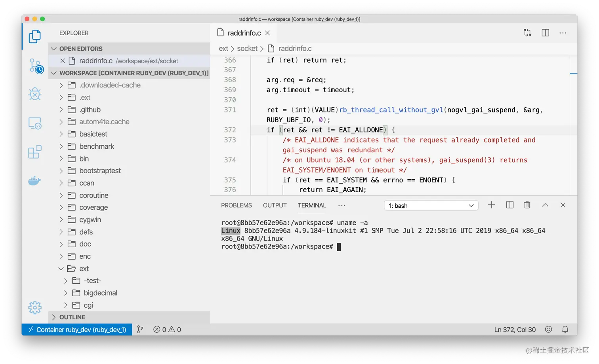Open the Manage settings gear
Screen dimensions: 599x364
point(35,307)
